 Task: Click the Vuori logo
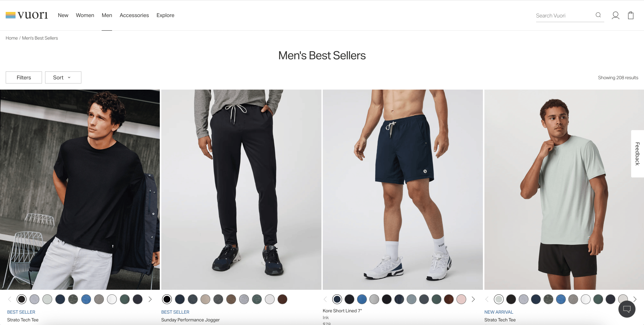27,15
